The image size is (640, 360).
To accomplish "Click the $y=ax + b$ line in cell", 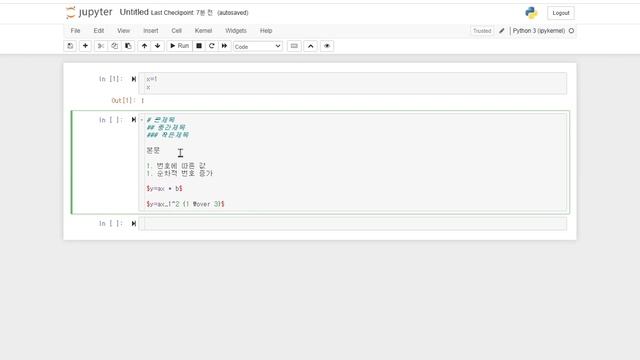I will (x=164, y=189).
